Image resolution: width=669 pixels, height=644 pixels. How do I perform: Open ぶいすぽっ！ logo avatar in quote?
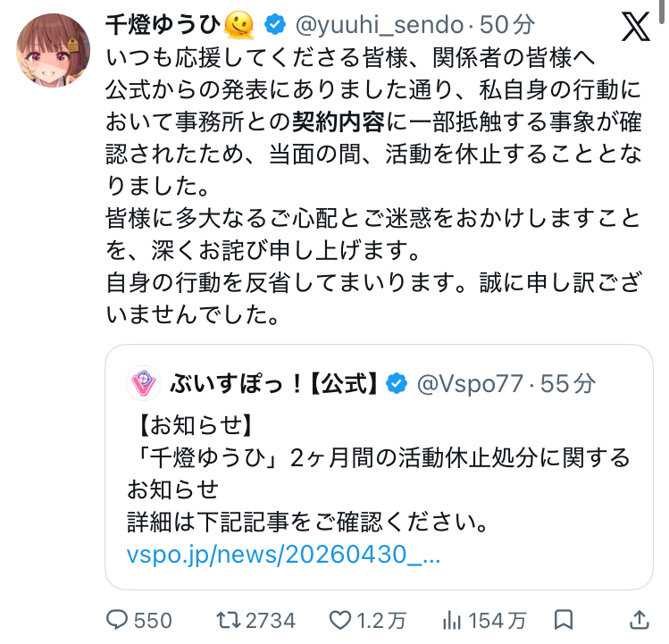coord(143,383)
